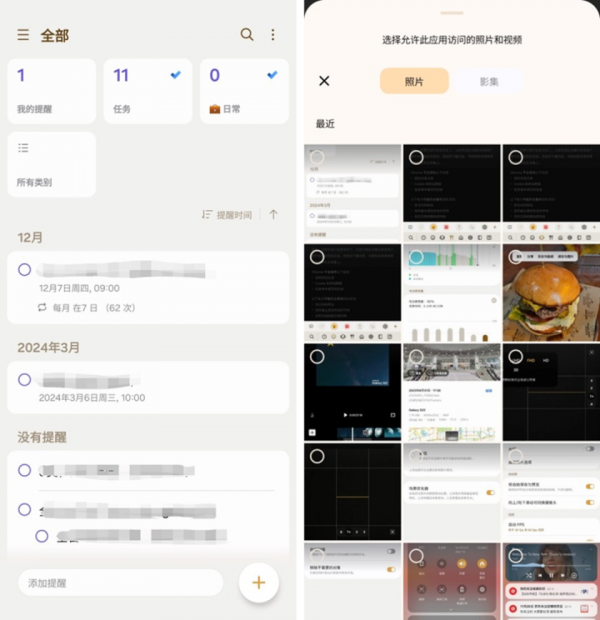Open the 提醒时间 sort dropdown

coord(227,215)
